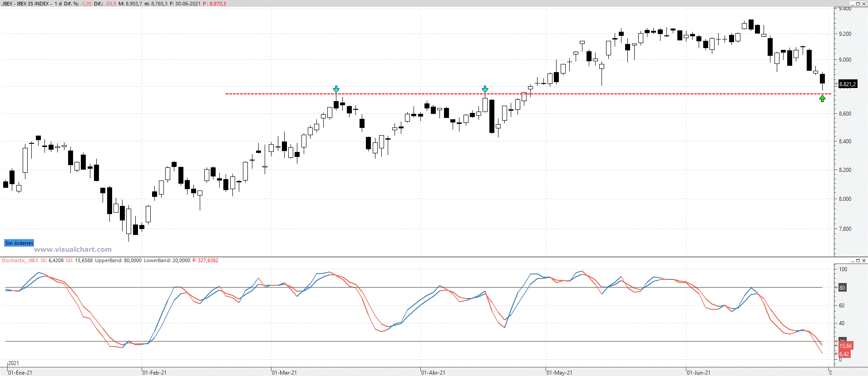Image resolution: width=868 pixels, height=376 pixels.
Task: Click the 'F: 30-06-2021' date field
Action: 185,4
